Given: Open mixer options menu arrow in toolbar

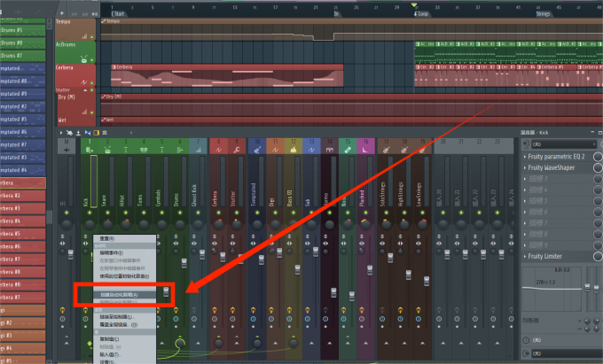Looking at the screenshot, I should pos(61,133).
